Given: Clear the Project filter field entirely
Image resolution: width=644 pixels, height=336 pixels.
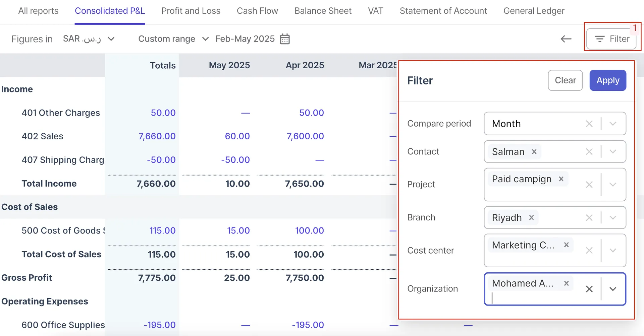Looking at the screenshot, I should [x=589, y=185].
